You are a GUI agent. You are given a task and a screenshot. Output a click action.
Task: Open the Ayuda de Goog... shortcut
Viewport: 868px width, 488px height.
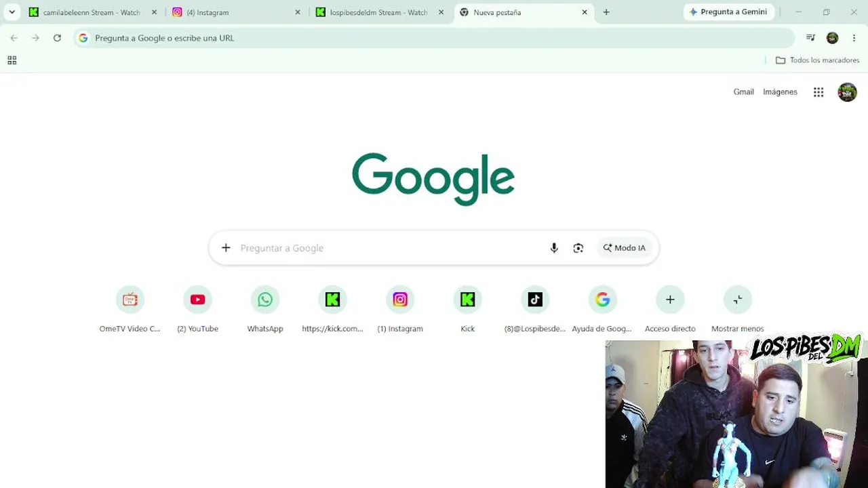tap(602, 310)
